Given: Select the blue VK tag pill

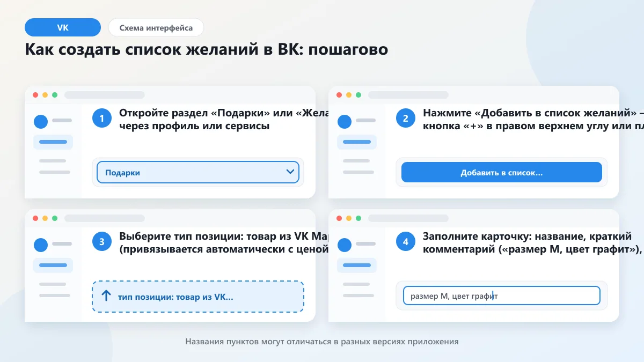Looking at the screenshot, I should [63, 27].
